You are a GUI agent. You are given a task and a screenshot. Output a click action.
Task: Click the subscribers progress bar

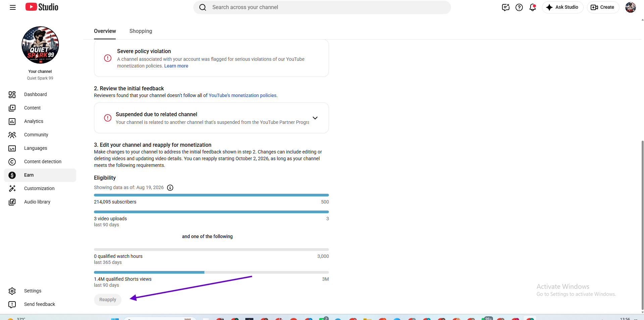coord(211,195)
